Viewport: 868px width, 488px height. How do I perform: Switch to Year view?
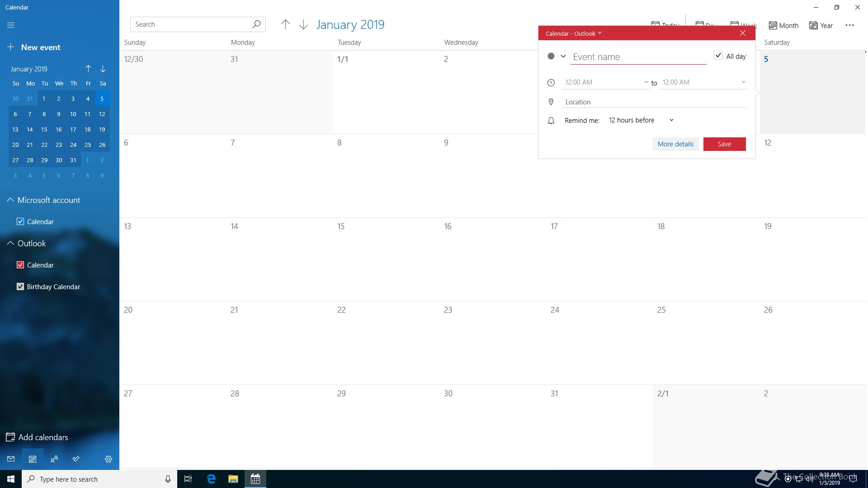pos(821,26)
